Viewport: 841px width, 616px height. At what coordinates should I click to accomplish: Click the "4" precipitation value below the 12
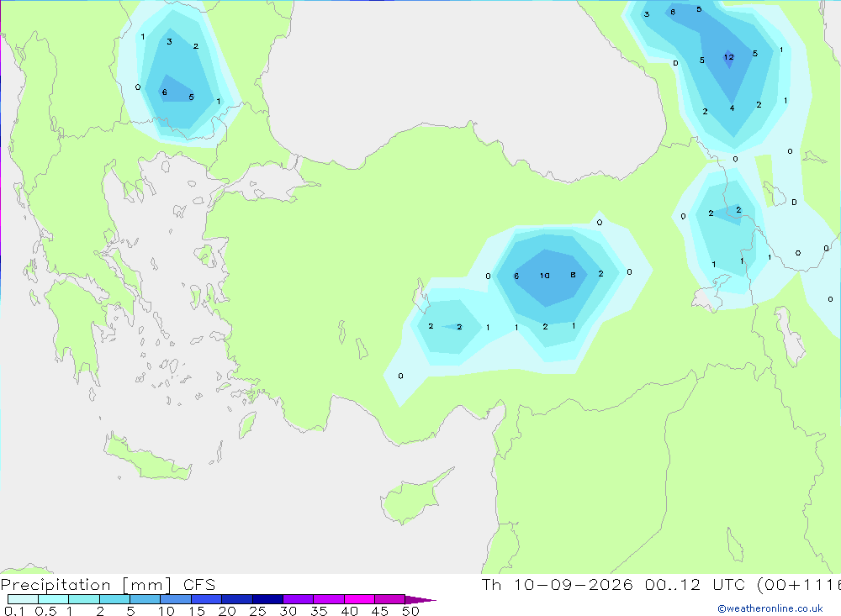point(732,108)
